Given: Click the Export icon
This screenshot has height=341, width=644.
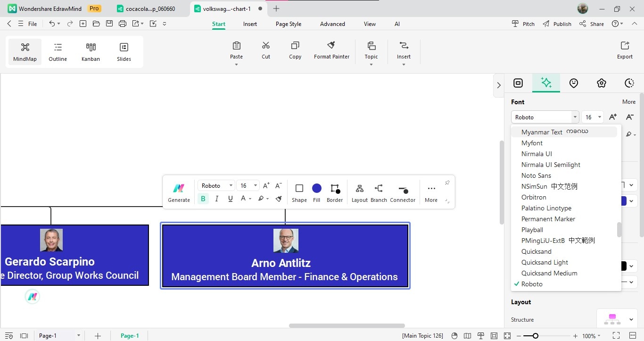Looking at the screenshot, I should (625, 45).
